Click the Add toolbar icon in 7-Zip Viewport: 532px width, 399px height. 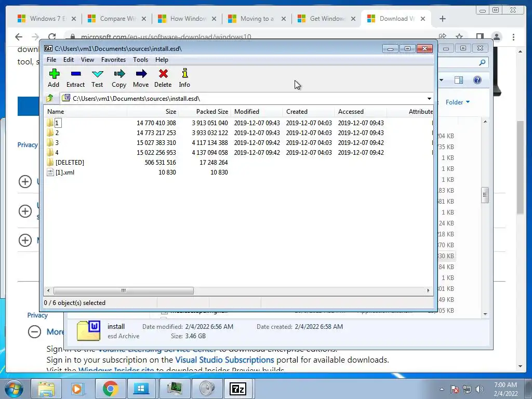[54, 78]
